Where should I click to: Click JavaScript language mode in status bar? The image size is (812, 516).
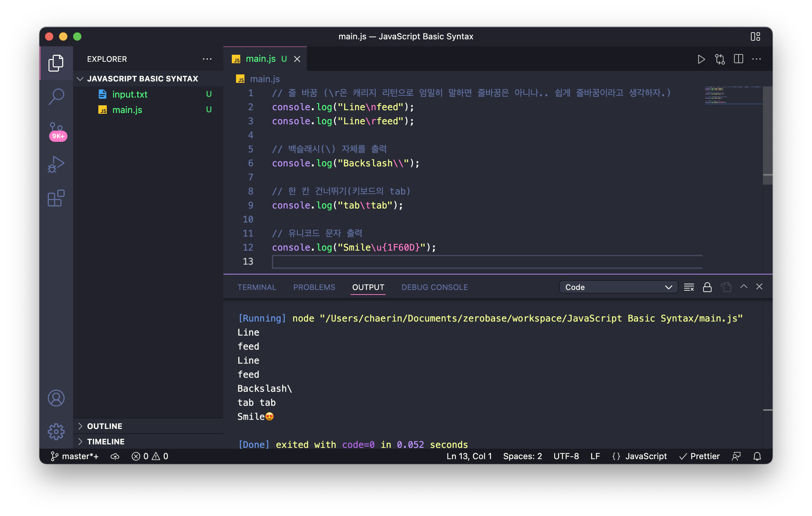646,456
